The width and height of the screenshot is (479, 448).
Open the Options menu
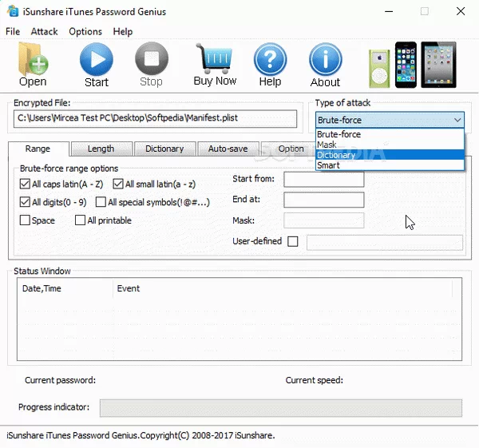(85, 31)
